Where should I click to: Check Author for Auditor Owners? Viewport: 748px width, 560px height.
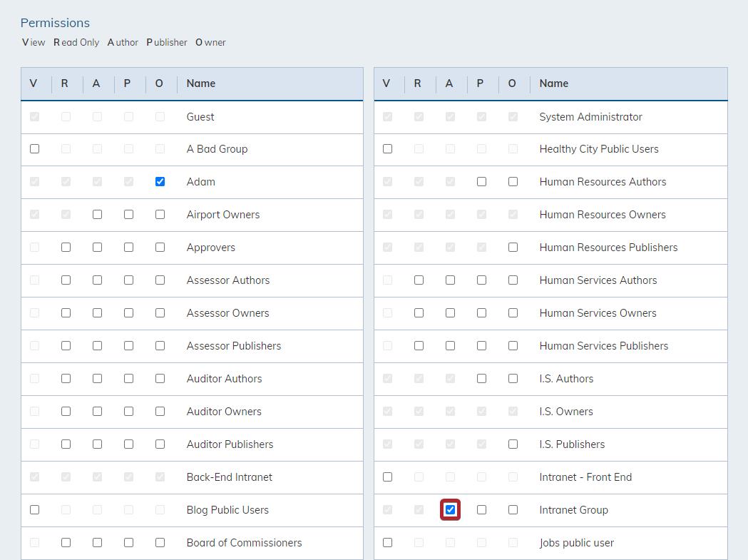97,412
